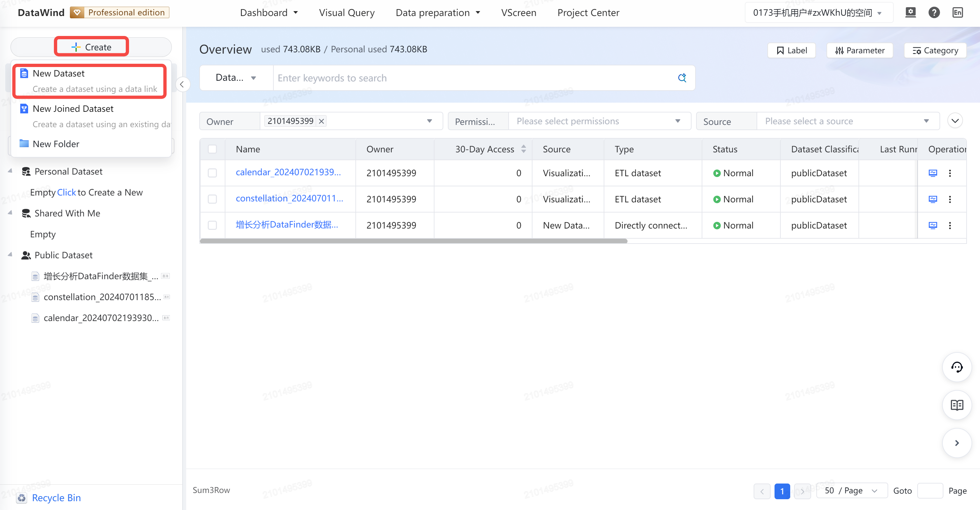
Task: Open the screen monitor icon in header
Action: coord(910,12)
